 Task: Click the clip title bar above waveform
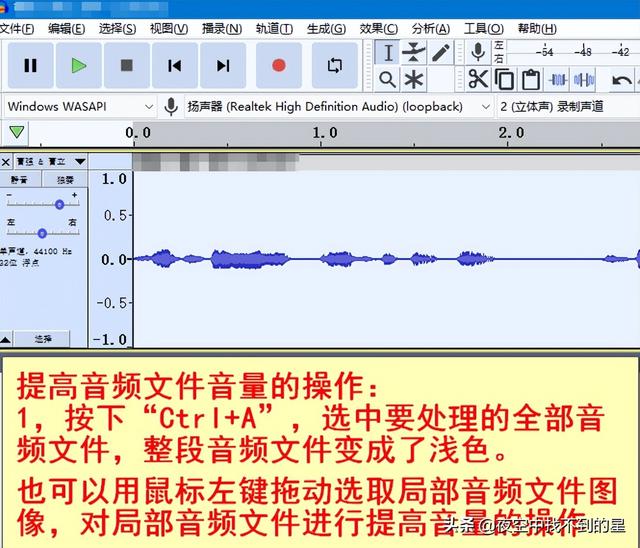click(x=387, y=162)
